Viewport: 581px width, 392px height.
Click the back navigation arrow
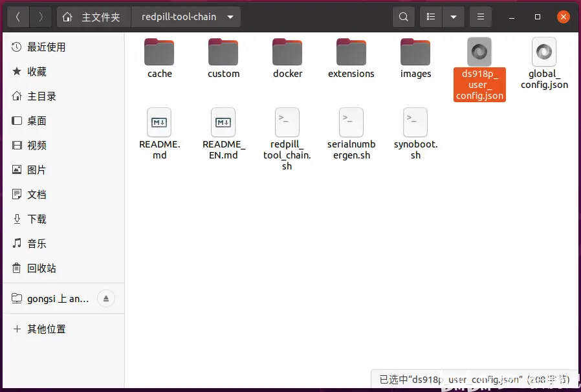(17, 17)
